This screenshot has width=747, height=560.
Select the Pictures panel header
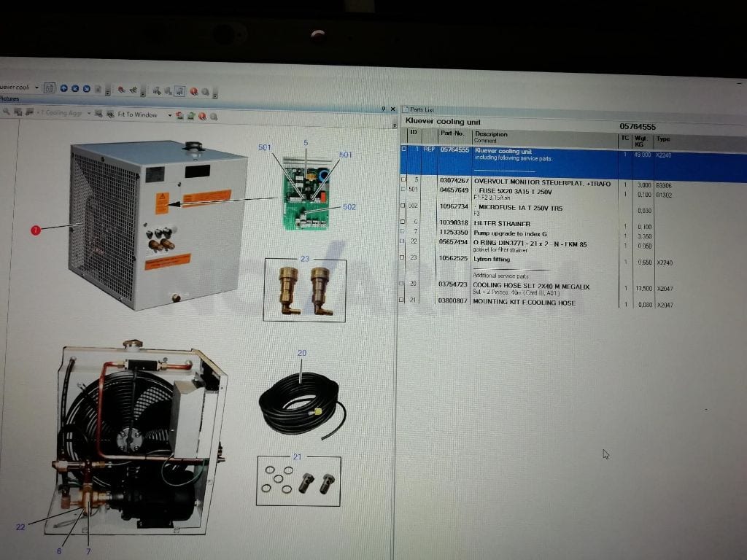[9, 99]
